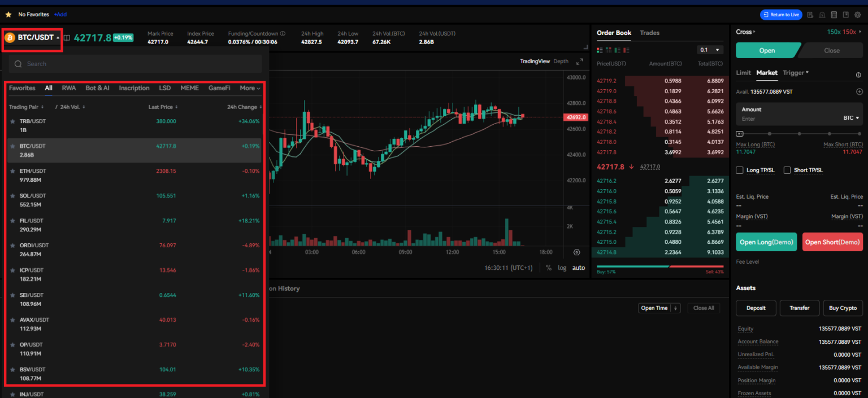This screenshot has height=398, width=868.
Task: Click the Return to Live button
Action: point(782,14)
